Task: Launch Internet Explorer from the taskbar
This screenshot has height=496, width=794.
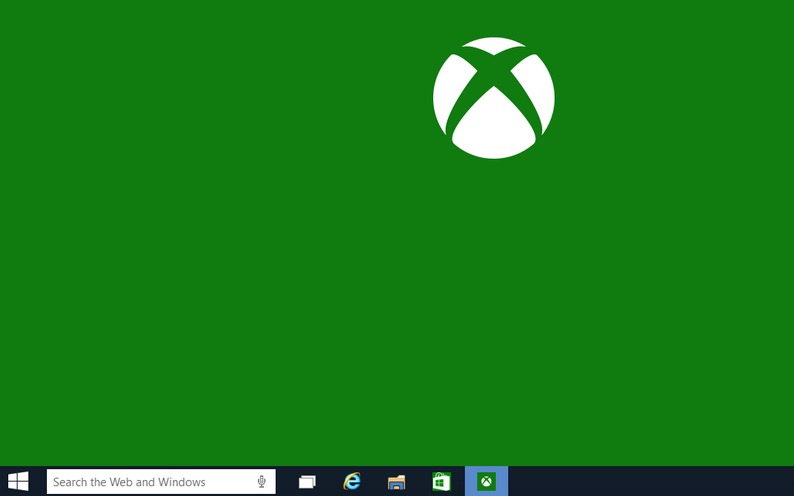Action: (x=352, y=482)
